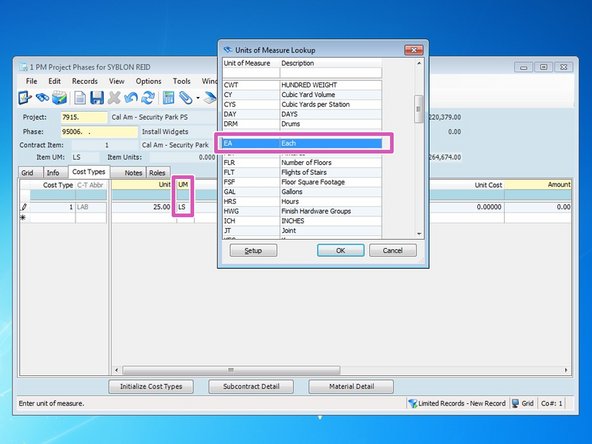This screenshot has width=592, height=444.
Task: Click the pencil row marker for LAB
Action: click(x=24, y=207)
